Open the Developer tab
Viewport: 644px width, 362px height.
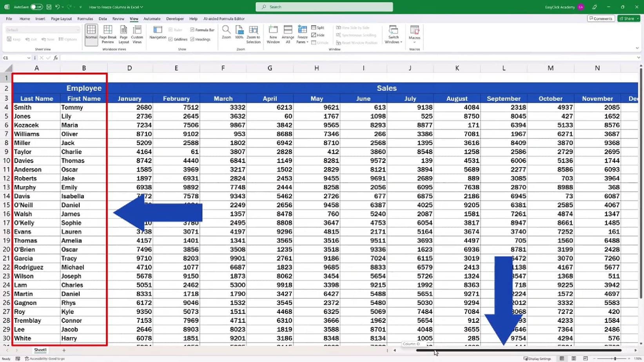[175, 18]
